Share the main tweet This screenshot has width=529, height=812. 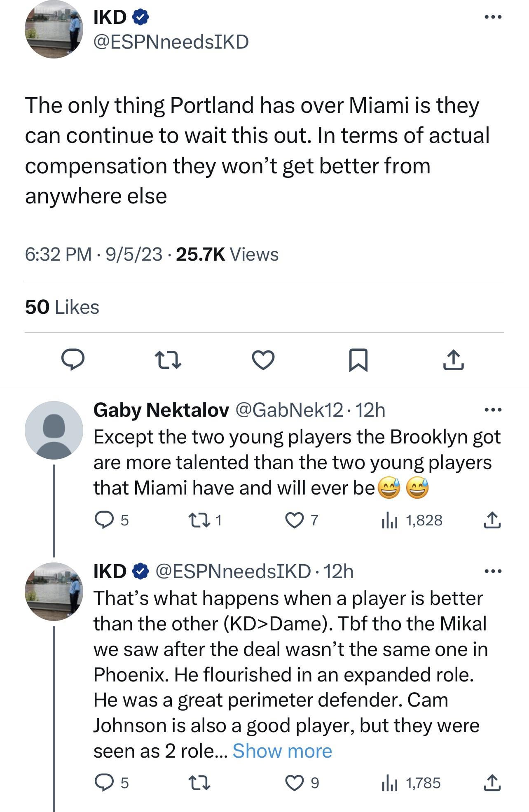pyautogui.click(x=453, y=359)
